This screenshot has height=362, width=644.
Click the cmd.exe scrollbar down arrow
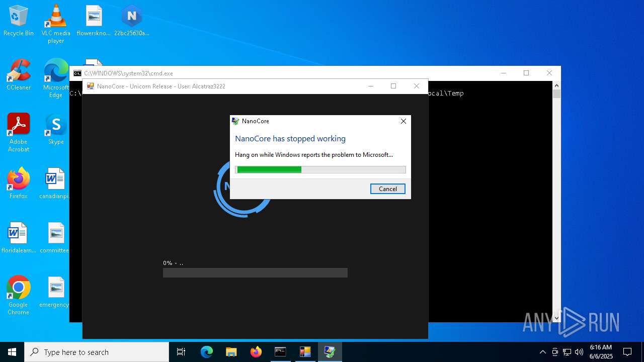pos(556,318)
